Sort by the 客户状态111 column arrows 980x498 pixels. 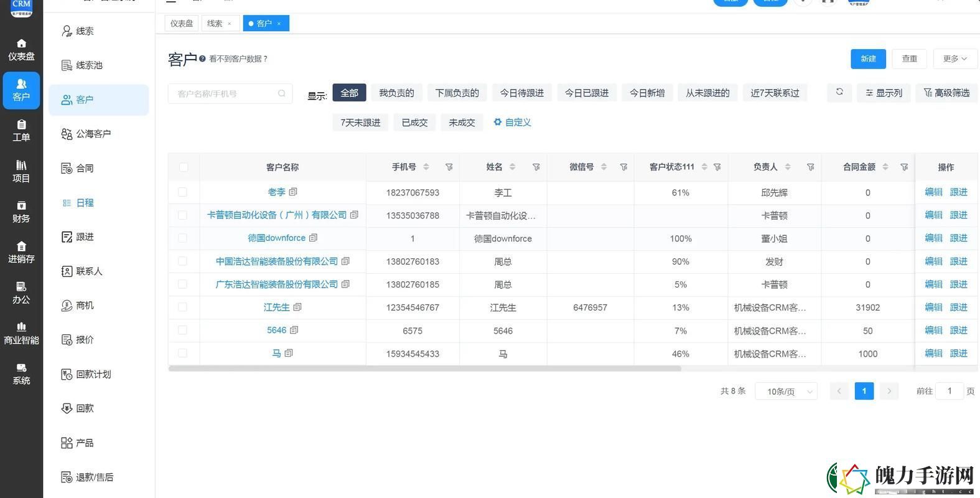pyautogui.click(x=704, y=167)
